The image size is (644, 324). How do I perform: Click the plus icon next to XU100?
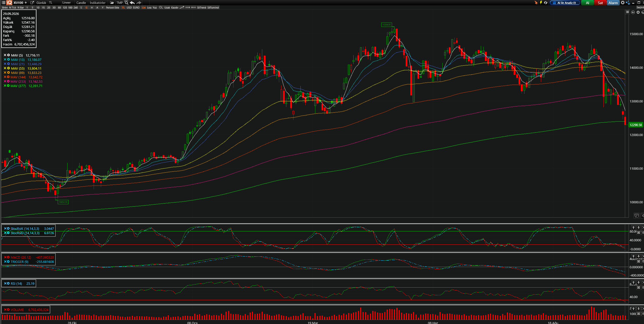pos(26,3)
